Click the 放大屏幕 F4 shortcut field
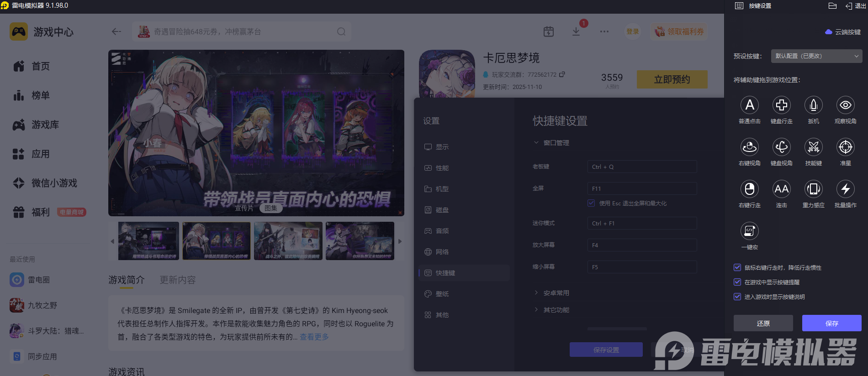 click(642, 245)
